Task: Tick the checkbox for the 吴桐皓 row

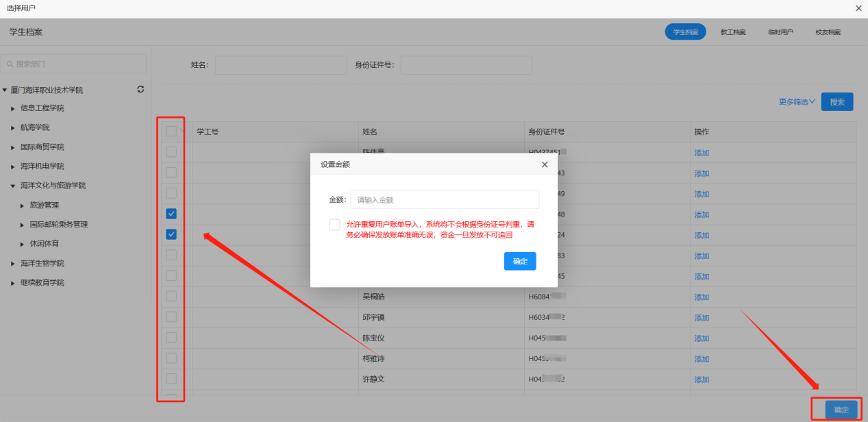Action: click(171, 296)
